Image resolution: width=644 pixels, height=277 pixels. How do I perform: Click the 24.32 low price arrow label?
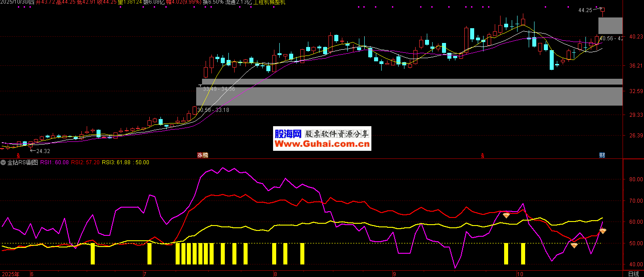point(39,151)
